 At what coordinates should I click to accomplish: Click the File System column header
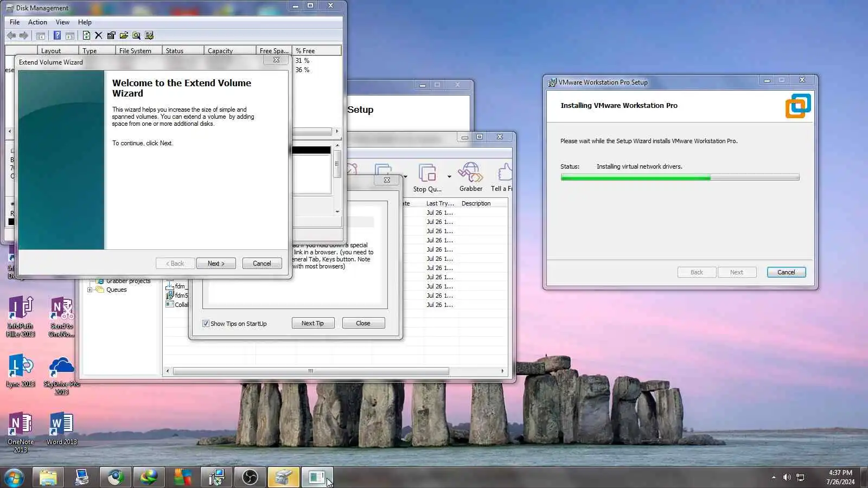tap(138, 51)
